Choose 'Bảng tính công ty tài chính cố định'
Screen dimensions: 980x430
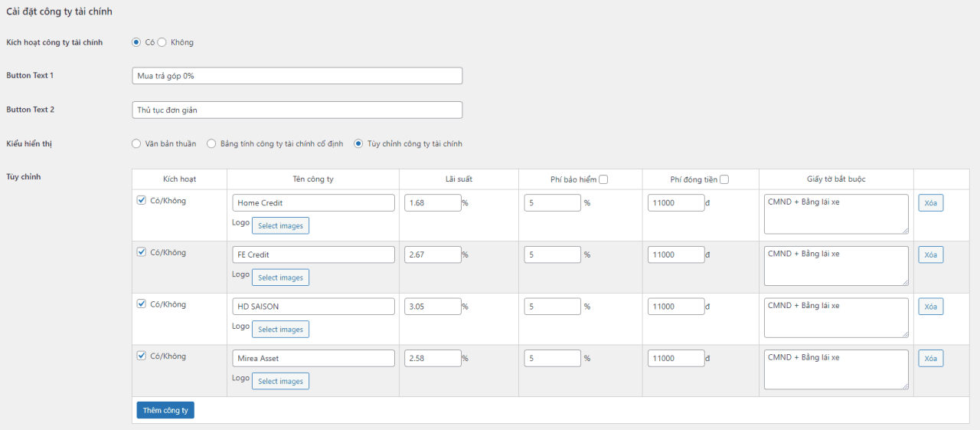[x=211, y=143]
